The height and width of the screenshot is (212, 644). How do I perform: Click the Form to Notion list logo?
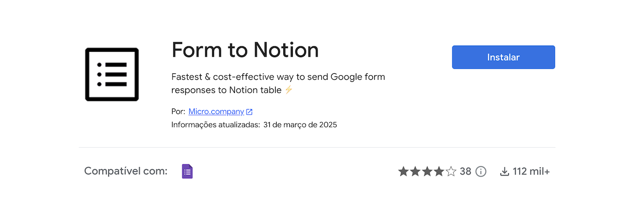point(112,74)
